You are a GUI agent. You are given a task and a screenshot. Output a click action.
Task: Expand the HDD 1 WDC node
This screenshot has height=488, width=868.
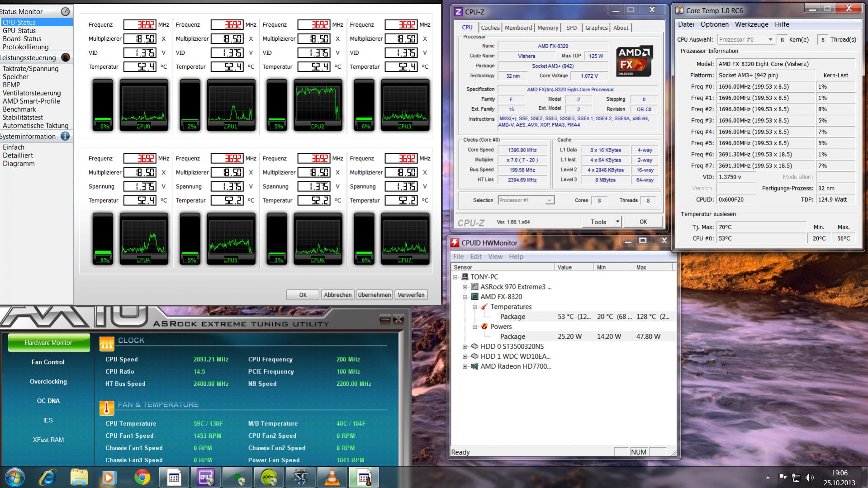click(x=465, y=356)
